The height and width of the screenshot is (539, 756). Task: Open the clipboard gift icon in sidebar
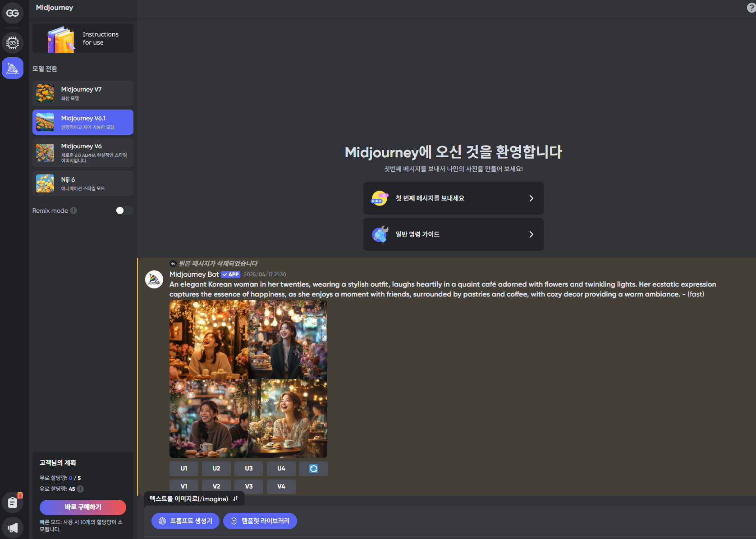(13, 502)
